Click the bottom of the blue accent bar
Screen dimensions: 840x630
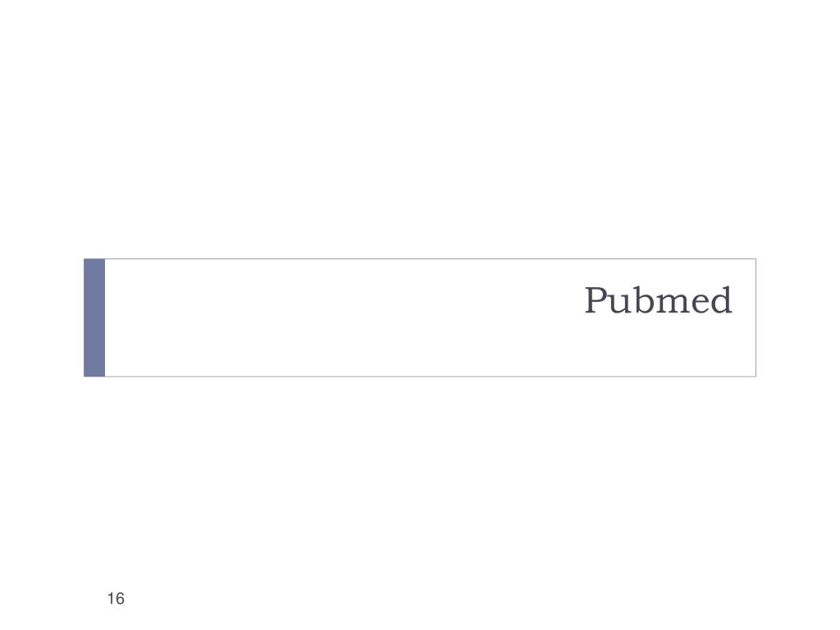click(x=94, y=373)
